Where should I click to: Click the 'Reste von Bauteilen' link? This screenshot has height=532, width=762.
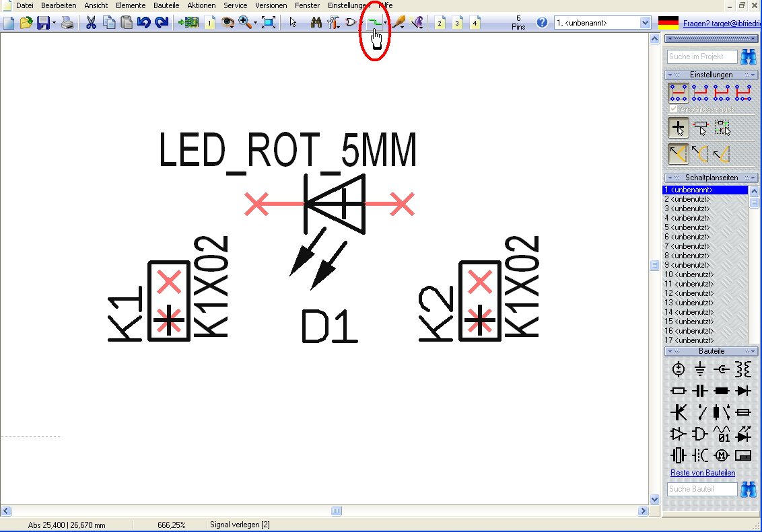703,473
